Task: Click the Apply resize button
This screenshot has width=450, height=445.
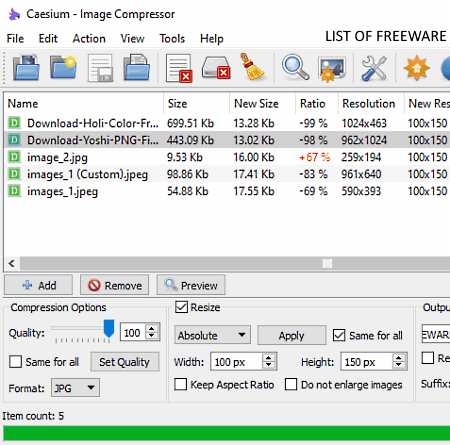Action: coord(292,335)
